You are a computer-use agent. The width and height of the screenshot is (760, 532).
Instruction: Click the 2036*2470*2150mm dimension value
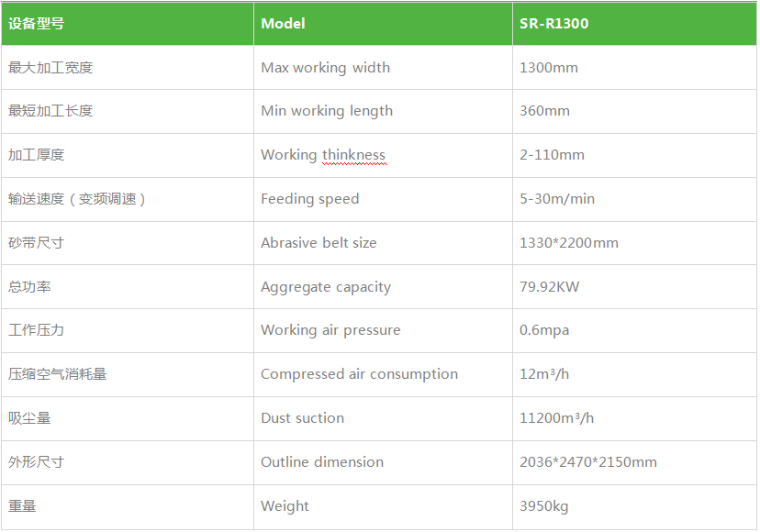587,462
